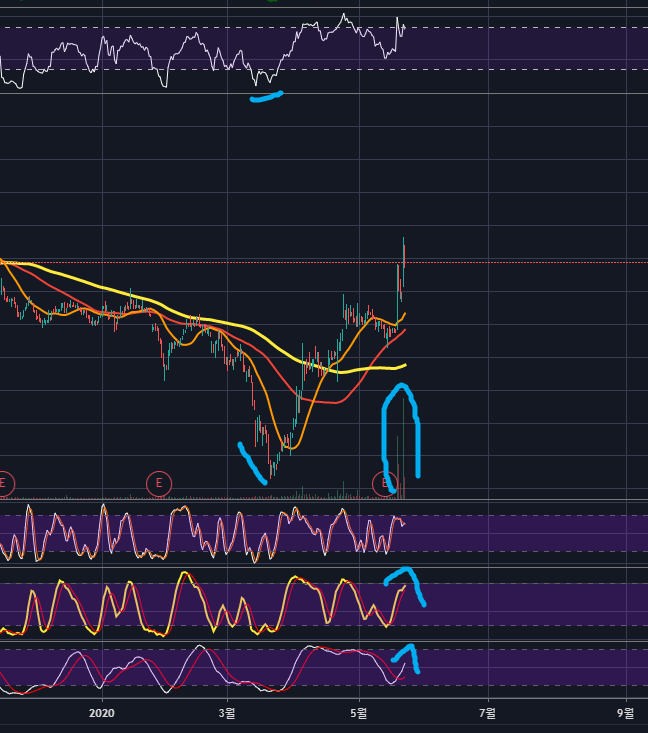
Task: Click the 9월 time axis label
Action: pyautogui.click(x=626, y=713)
